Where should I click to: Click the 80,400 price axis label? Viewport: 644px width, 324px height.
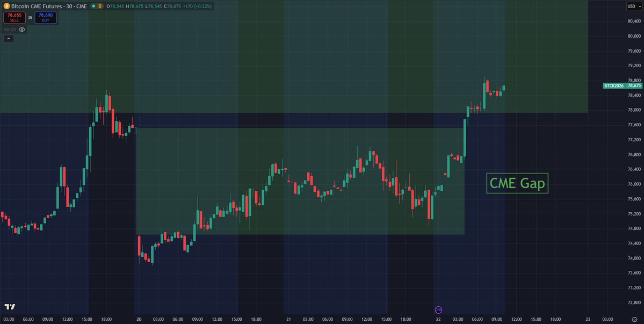click(634, 21)
